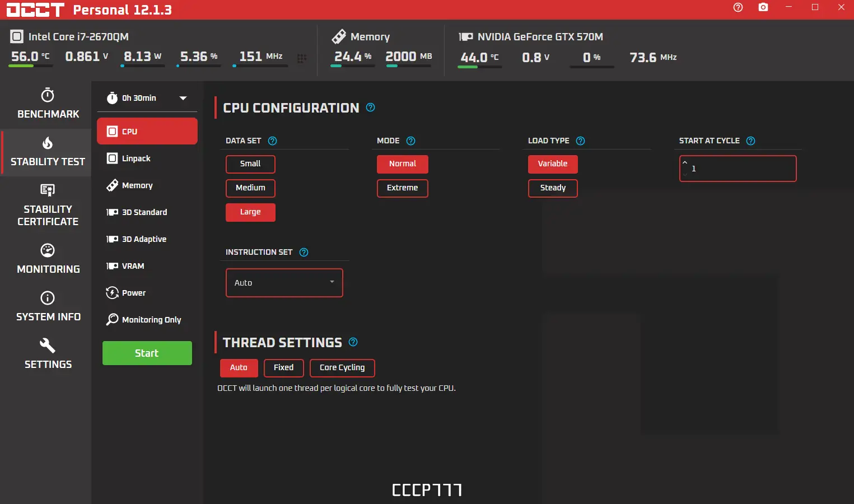Select the Linpack test
Viewport: 854px width, 504px height.
(x=147, y=158)
